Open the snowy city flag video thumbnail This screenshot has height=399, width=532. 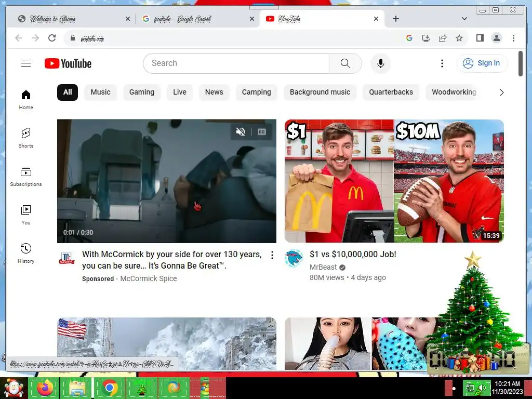pos(167,343)
